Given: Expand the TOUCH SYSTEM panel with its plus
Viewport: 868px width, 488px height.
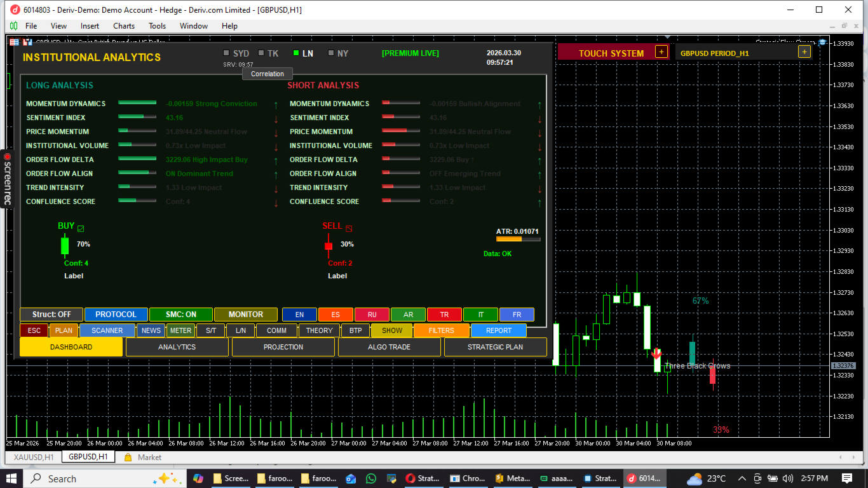Looking at the screenshot, I should (x=661, y=52).
